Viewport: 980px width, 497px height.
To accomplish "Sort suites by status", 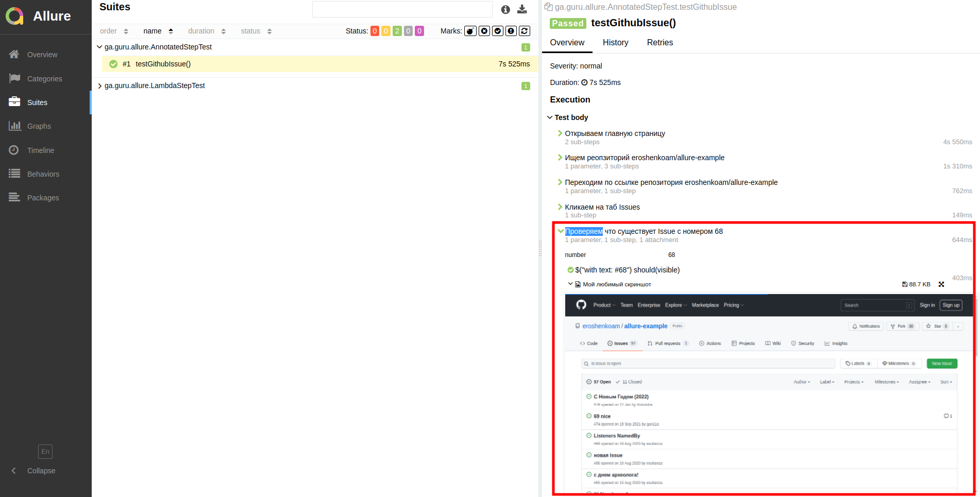I will point(256,31).
